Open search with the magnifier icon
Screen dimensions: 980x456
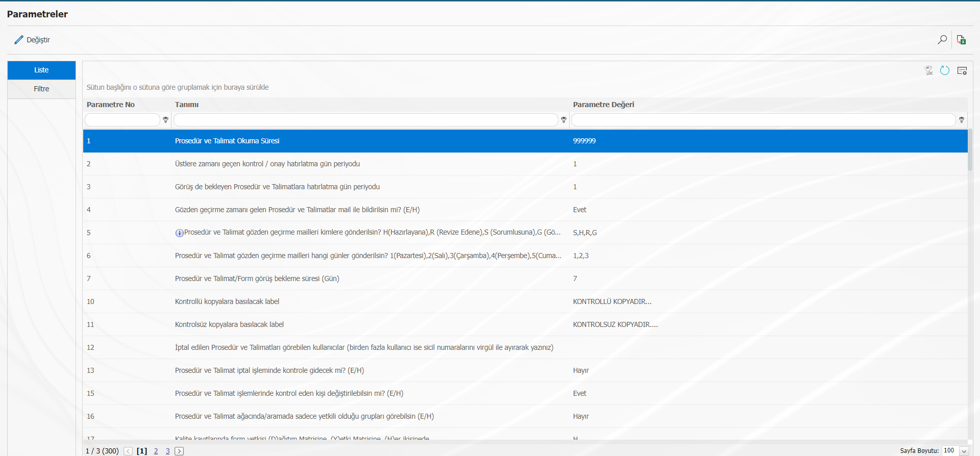[x=942, y=40]
